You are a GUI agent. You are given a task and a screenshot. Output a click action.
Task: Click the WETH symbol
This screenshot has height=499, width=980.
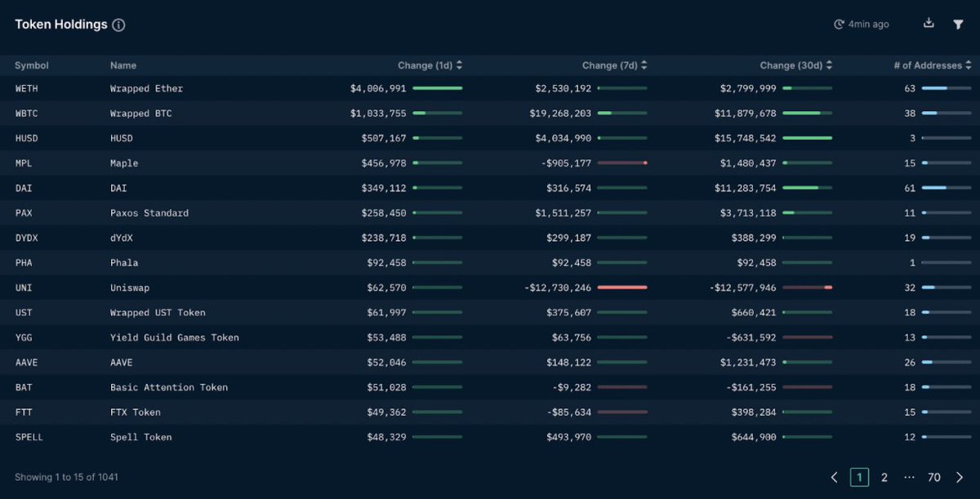tap(27, 88)
